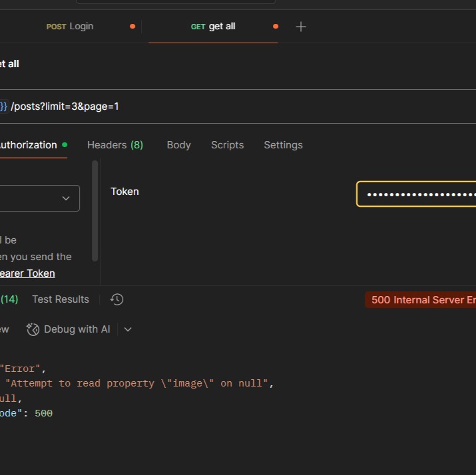Follow the Bearer Token link

(27, 273)
